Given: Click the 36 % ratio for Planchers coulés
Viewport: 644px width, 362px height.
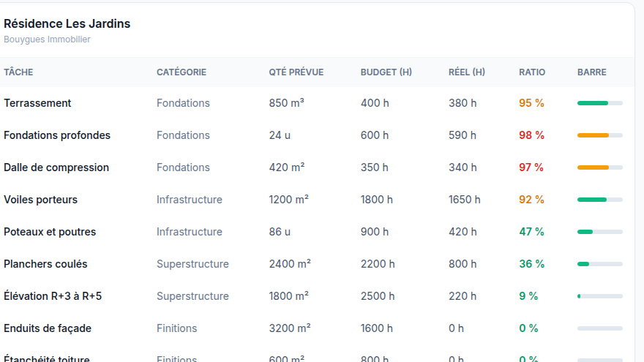Looking at the screenshot, I should point(531,264).
